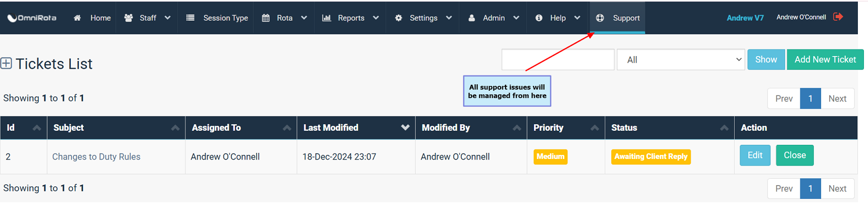Sort by Assigned To arrow icon
This screenshot has height=211, width=868.
point(287,128)
